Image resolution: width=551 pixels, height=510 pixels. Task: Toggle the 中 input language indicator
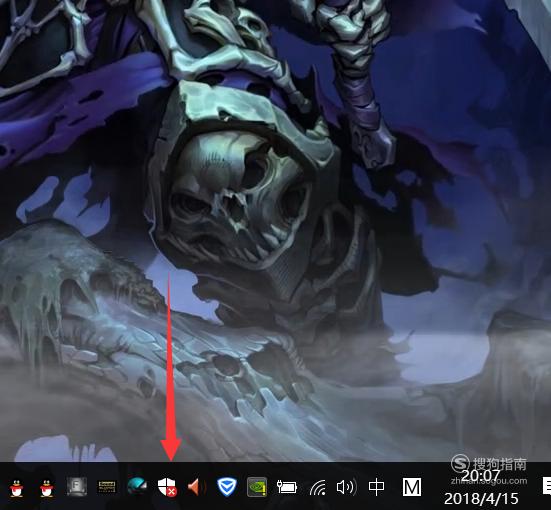pos(376,487)
